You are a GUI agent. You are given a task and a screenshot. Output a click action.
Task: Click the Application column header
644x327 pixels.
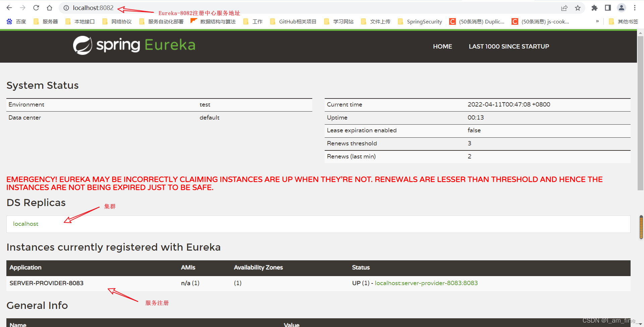click(25, 267)
